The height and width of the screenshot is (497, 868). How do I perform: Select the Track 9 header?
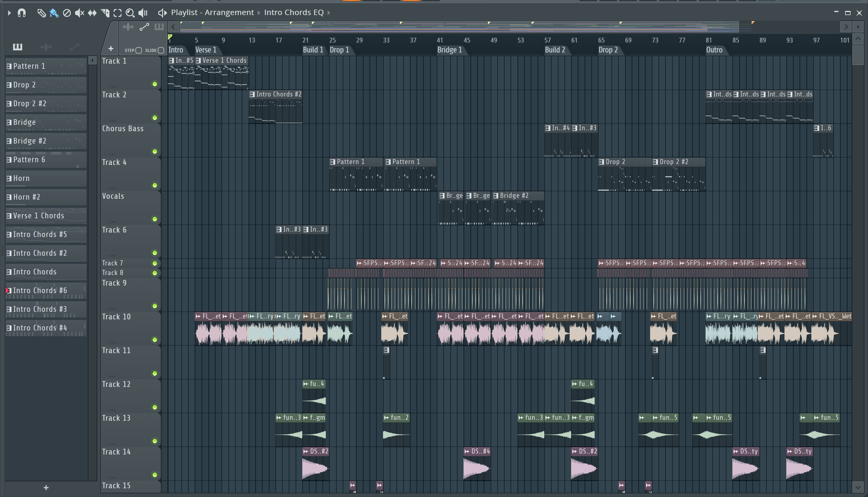coord(131,295)
